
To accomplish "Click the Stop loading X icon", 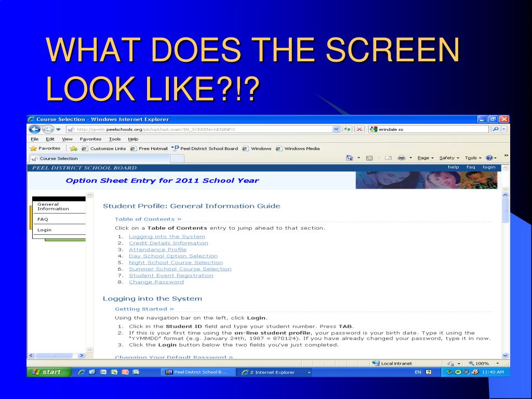I will tap(360, 129).
